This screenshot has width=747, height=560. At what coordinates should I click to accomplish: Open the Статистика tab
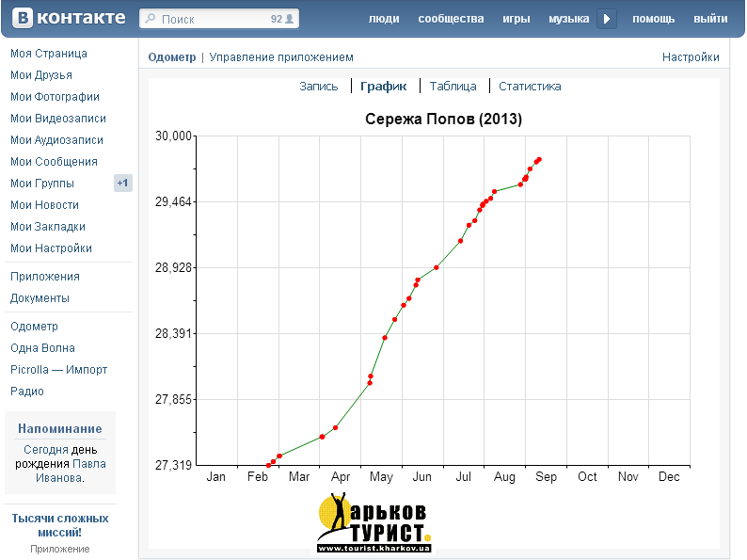pos(530,86)
